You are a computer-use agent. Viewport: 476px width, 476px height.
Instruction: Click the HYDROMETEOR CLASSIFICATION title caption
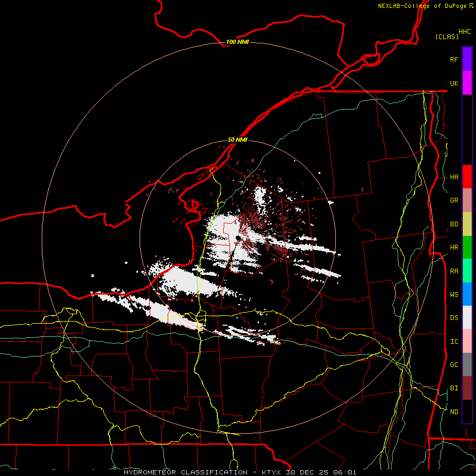[x=240, y=472]
